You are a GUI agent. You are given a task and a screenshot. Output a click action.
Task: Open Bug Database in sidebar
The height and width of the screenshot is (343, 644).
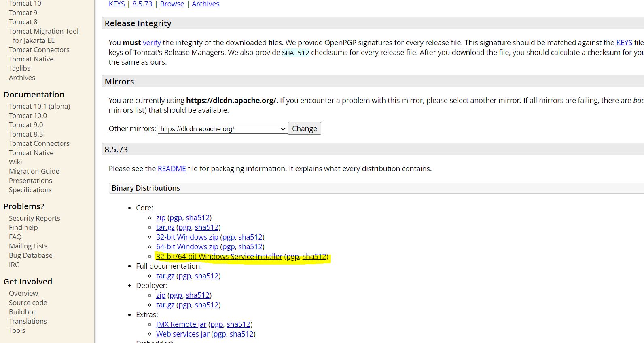(x=31, y=255)
